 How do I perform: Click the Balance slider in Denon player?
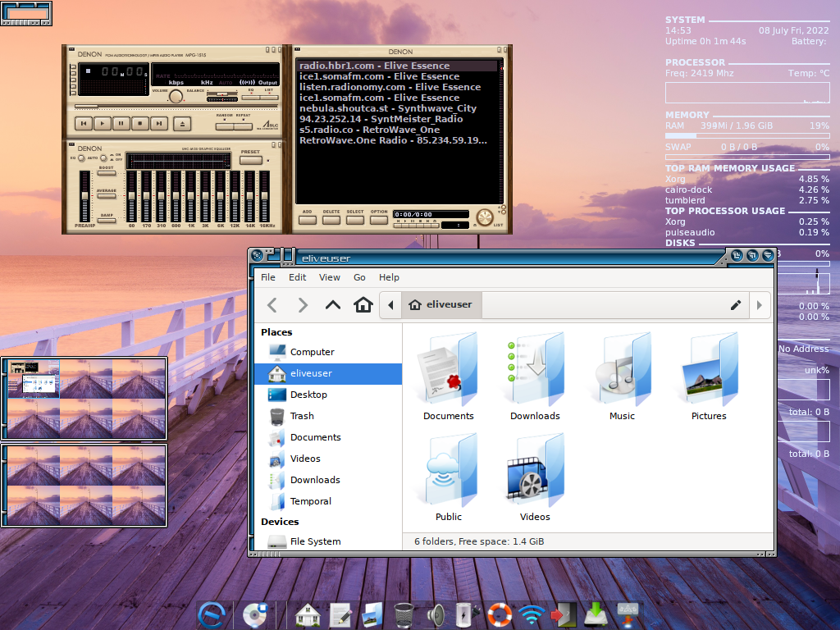tap(222, 94)
